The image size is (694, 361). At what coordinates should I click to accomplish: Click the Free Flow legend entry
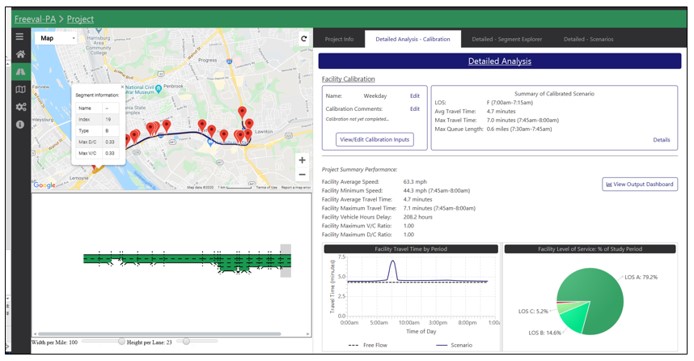(x=368, y=345)
